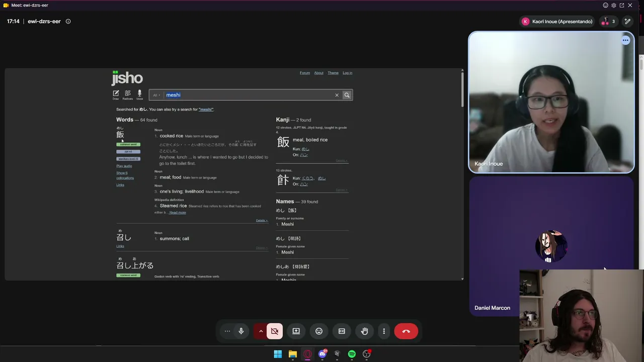Viewport: 644px width, 362px height.
Task: Open settings gear in the window title bar
Action: pos(614,5)
